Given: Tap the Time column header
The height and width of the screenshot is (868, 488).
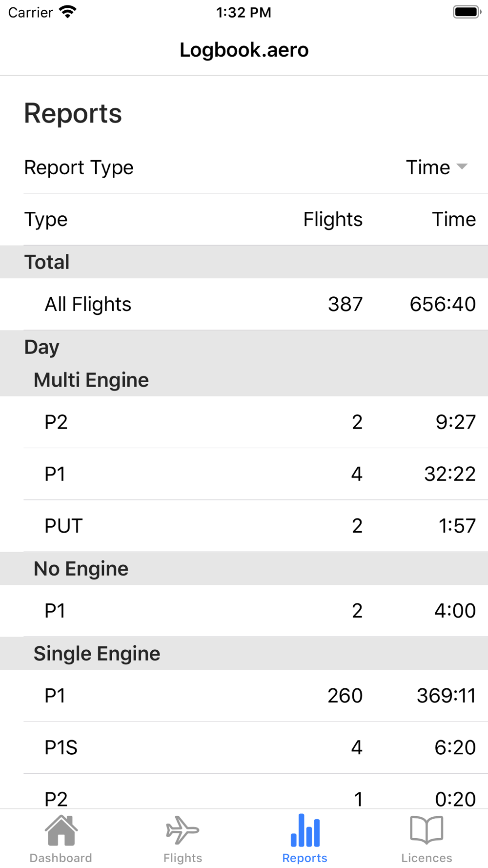Looking at the screenshot, I should pos(453,220).
